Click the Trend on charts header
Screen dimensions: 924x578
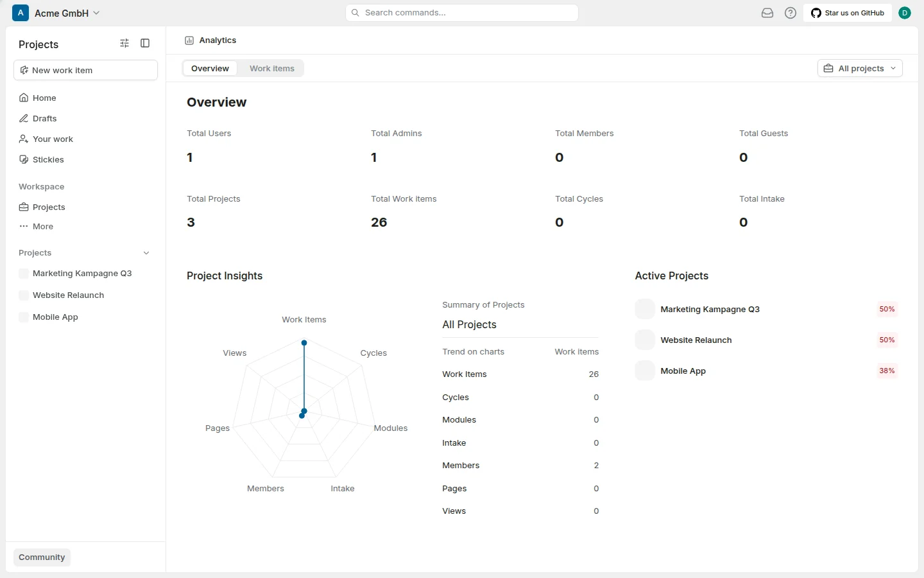pos(473,352)
